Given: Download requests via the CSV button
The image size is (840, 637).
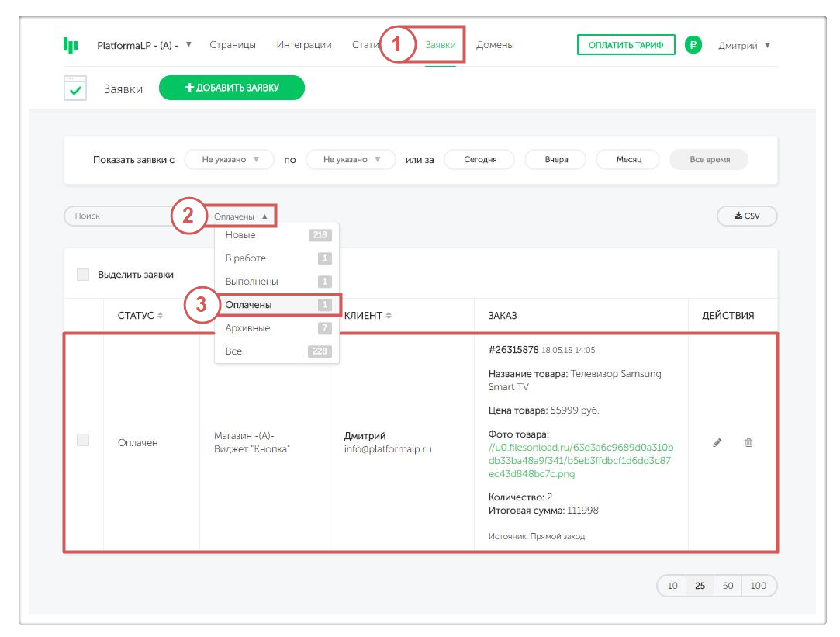Looking at the screenshot, I should pyautogui.click(x=747, y=216).
